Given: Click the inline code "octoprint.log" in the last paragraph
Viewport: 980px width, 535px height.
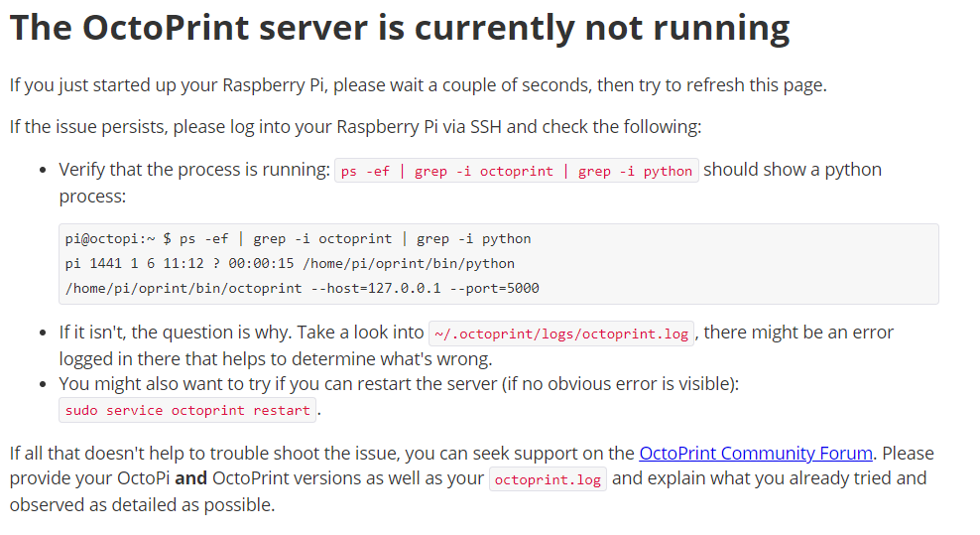Looking at the screenshot, I should 548,480.
